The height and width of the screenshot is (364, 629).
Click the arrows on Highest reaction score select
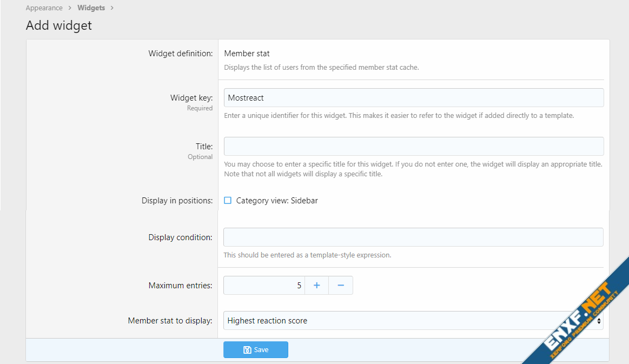598,321
